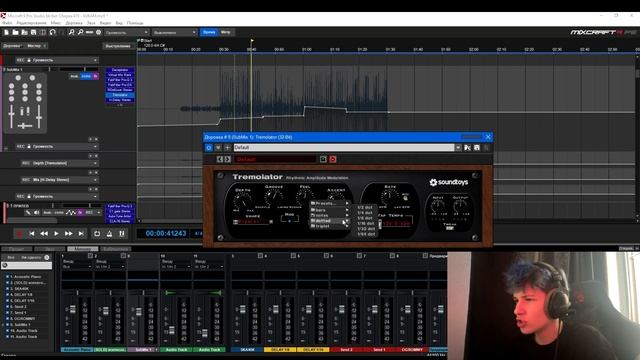Mute the SubMix 1 track
The image size is (640, 360).
click(x=74, y=76)
